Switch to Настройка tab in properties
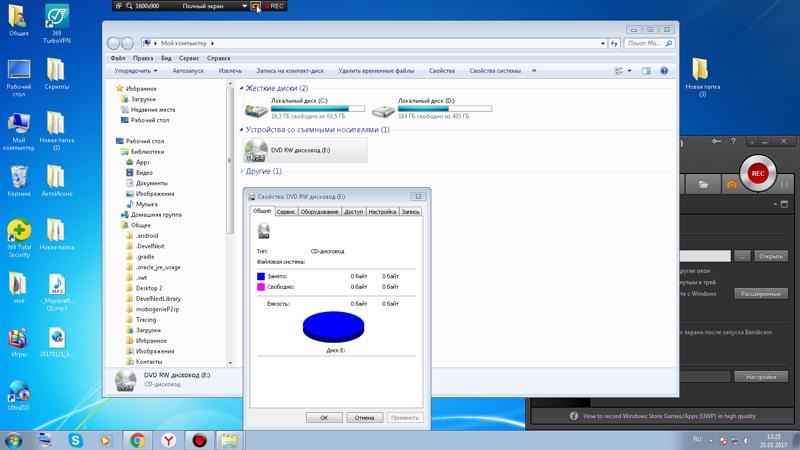This screenshot has width=800, height=450. (x=382, y=212)
